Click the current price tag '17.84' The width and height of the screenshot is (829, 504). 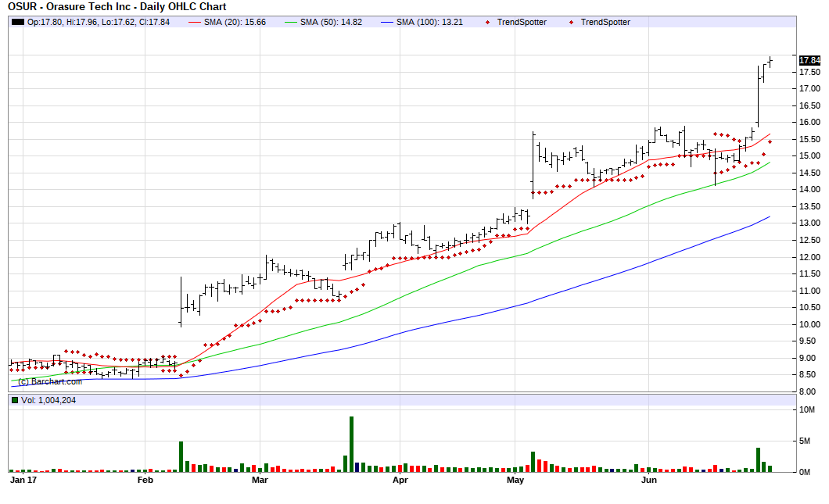point(809,60)
